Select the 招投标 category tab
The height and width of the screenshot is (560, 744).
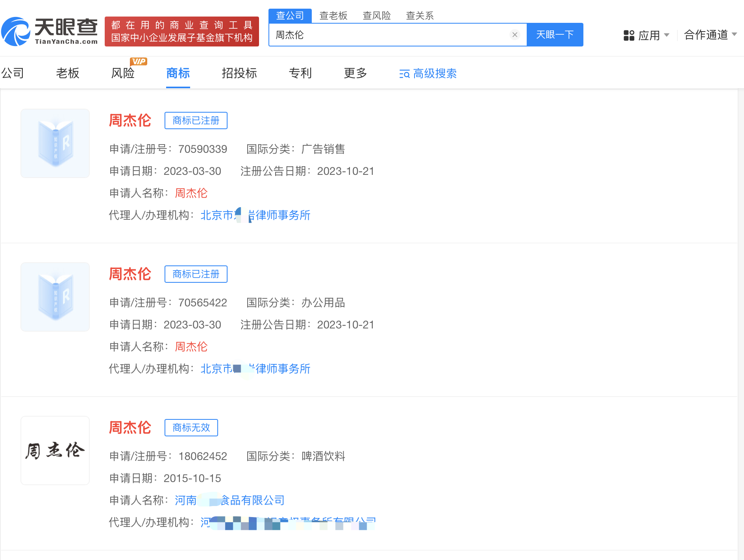(x=239, y=73)
